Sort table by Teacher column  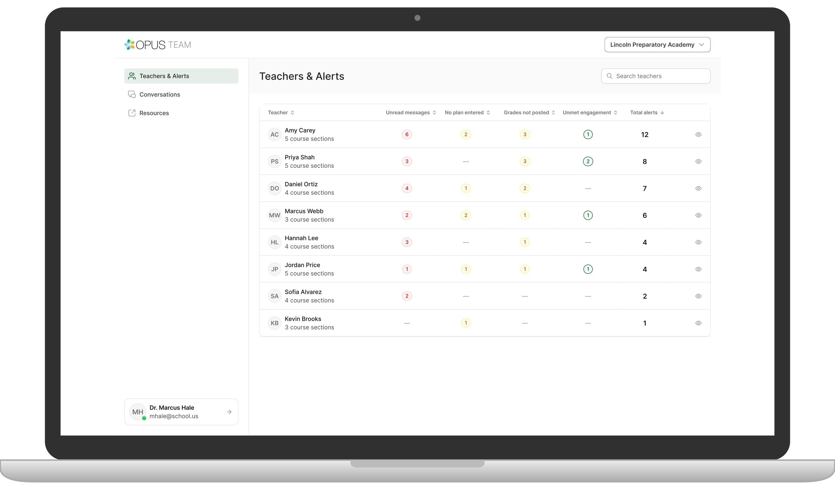[x=281, y=112]
